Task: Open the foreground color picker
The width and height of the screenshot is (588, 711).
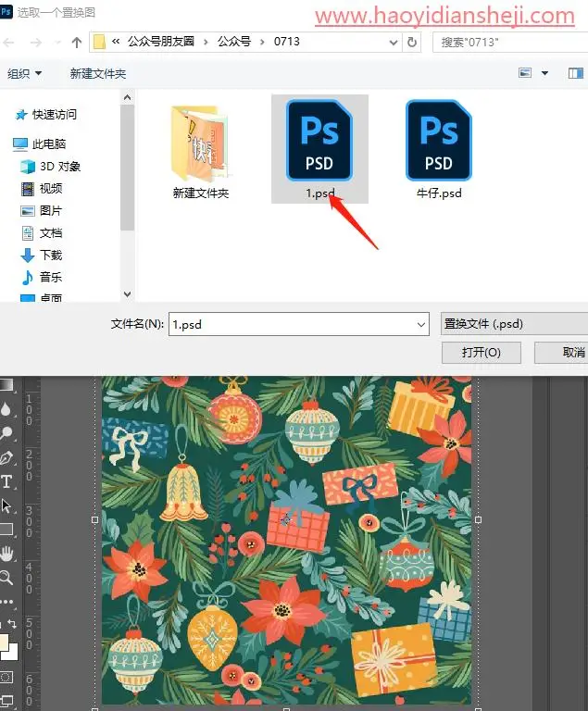Action: coord(4,642)
